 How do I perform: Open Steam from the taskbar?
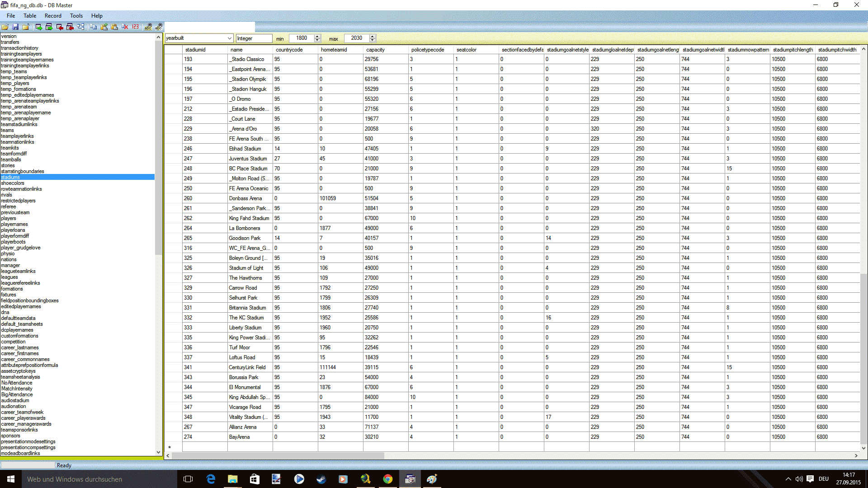click(x=321, y=479)
